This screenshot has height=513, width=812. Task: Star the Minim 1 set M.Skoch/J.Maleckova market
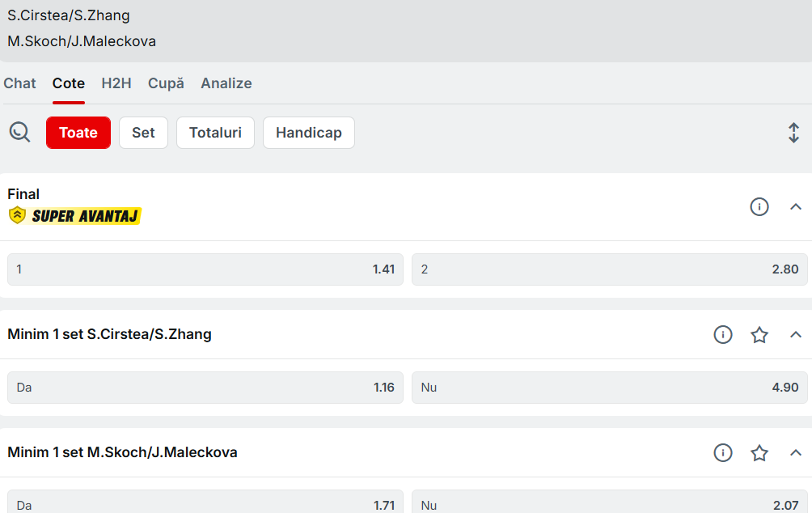point(759,452)
